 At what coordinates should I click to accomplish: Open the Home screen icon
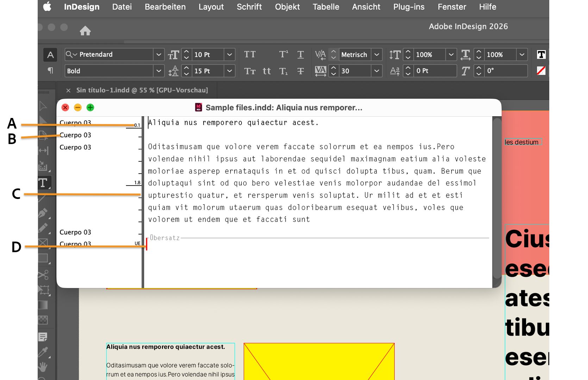coord(85,31)
